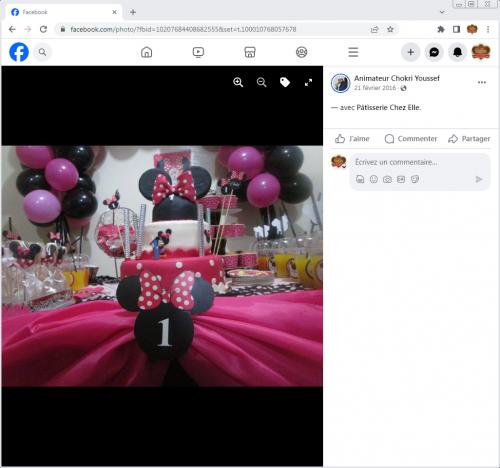Send the comment with arrow icon
The image size is (500, 468).
point(479,180)
